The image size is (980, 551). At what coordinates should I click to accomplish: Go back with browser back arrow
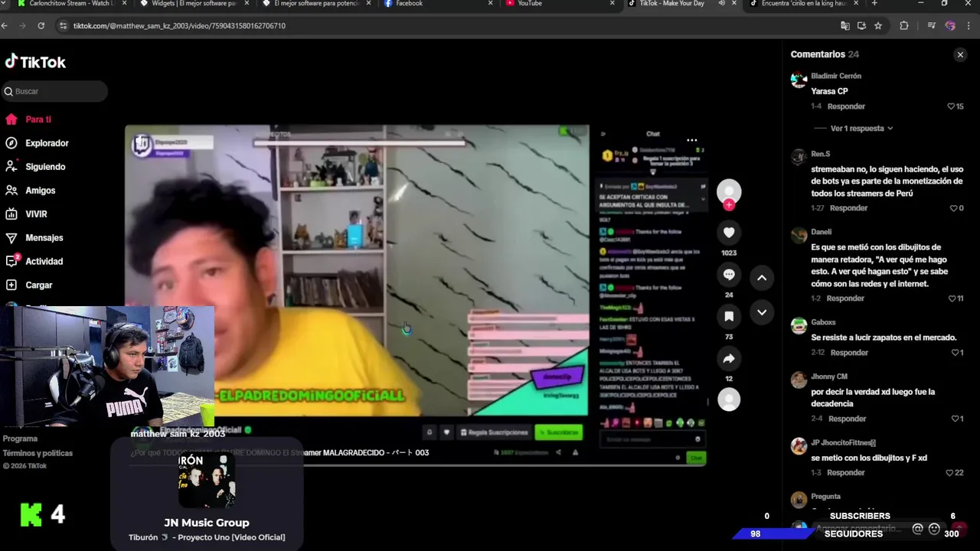[x=5, y=26]
